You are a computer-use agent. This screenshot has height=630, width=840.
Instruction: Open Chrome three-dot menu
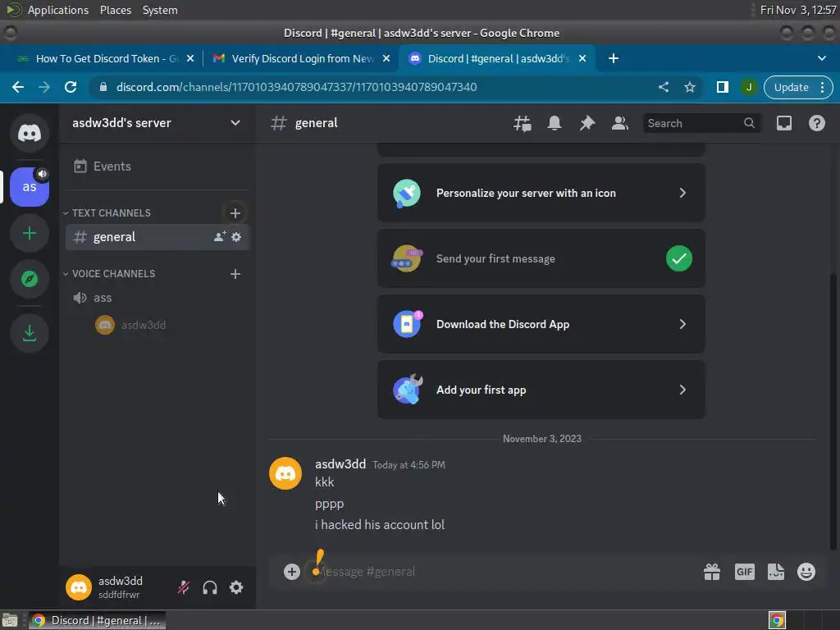point(822,87)
